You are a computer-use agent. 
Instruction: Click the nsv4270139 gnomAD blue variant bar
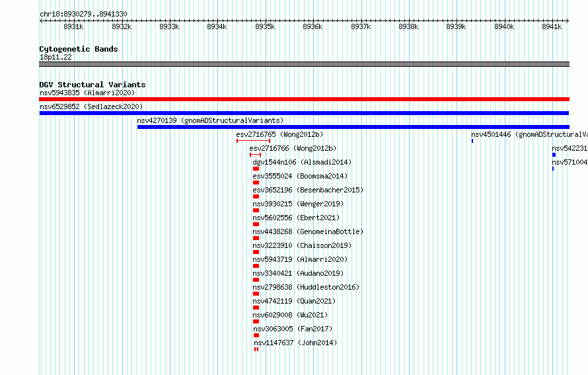(353, 127)
